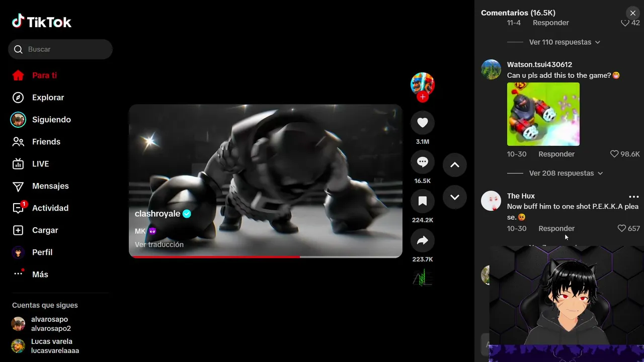Follow clashroyale with the red plus button
The image size is (644, 362).
click(x=423, y=97)
